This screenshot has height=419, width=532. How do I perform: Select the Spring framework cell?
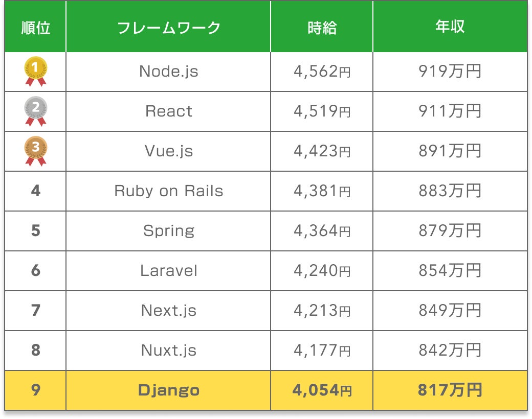coord(169,231)
